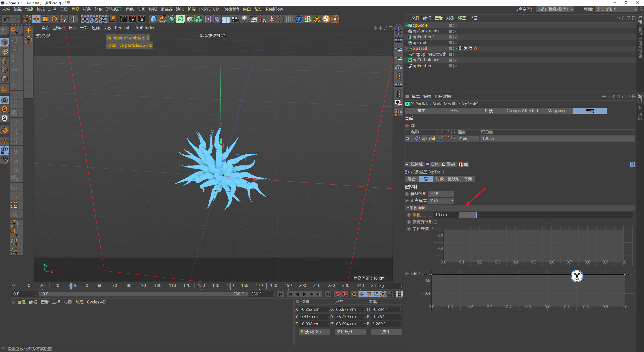Add a camera object
The width and height of the screenshot is (644, 352).
pyautogui.click(x=235, y=19)
